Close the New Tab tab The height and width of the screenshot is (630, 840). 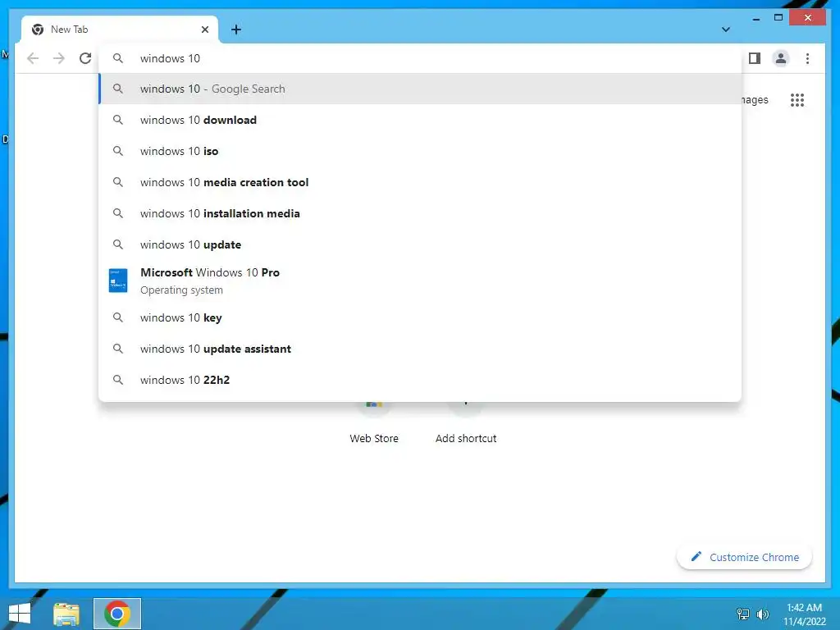tap(204, 30)
